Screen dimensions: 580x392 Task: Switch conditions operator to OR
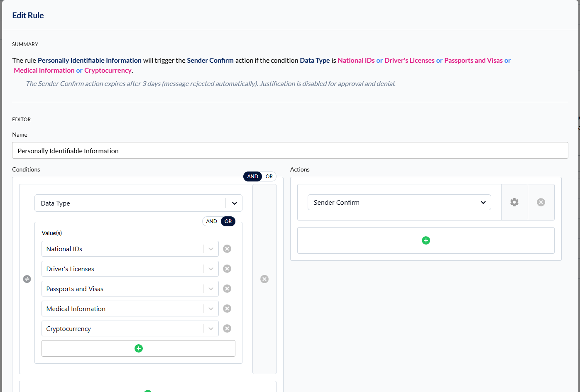click(269, 176)
